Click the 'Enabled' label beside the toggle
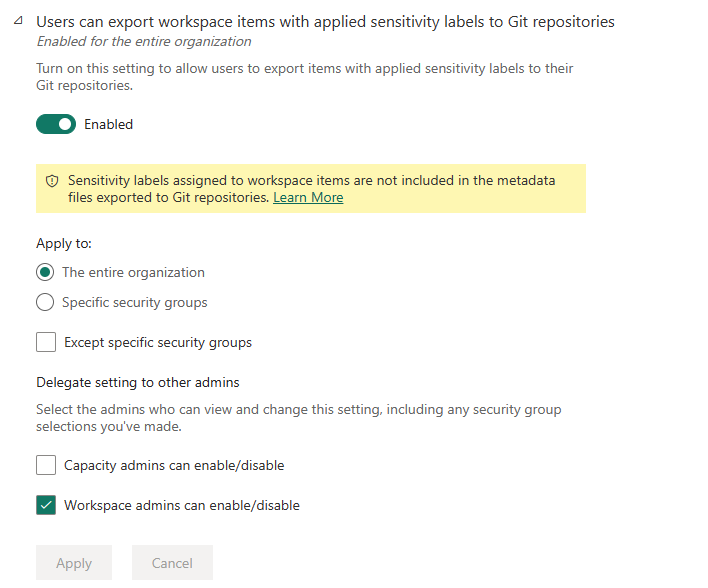 (x=108, y=125)
